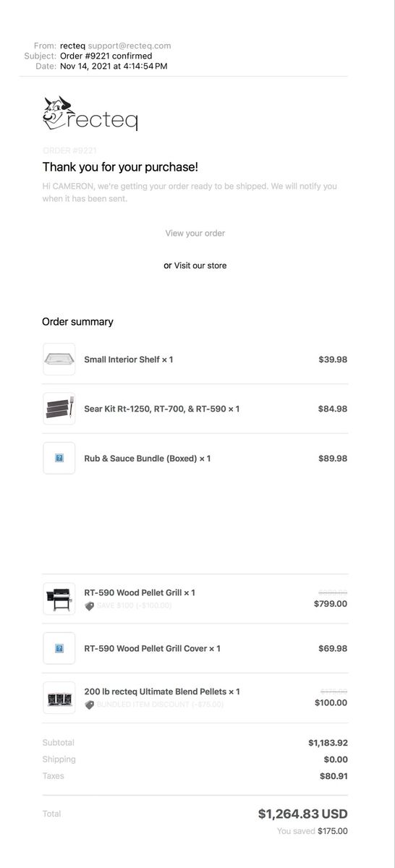Click the Order #9221 confirmed subject line
This screenshot has height=868, width=395.
coord(106,56)
